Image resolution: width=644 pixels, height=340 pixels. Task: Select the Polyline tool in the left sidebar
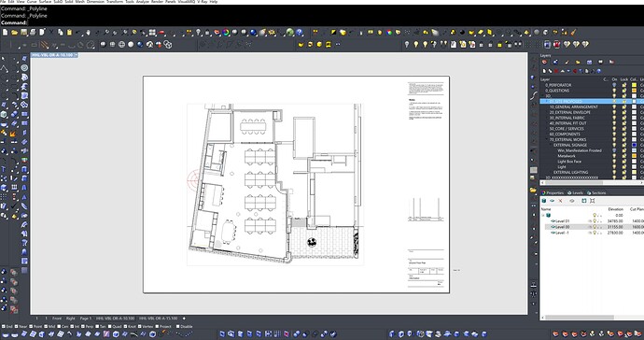click(5, 68)
